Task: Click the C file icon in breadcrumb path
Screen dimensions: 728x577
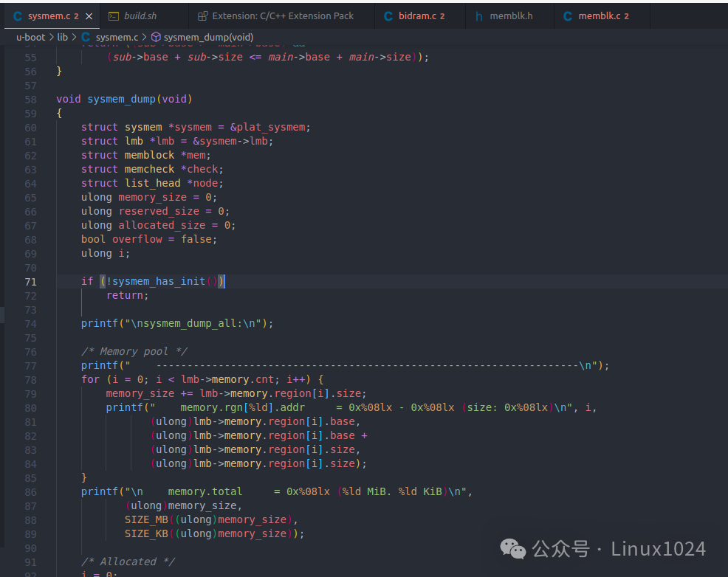Action: click(86, 37)
